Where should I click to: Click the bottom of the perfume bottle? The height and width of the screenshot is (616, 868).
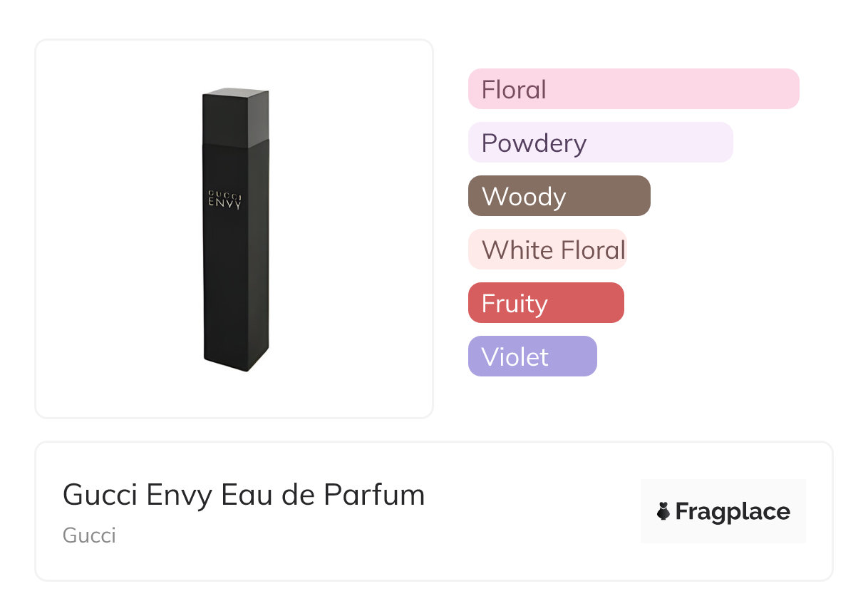click(x=236, y=359)
